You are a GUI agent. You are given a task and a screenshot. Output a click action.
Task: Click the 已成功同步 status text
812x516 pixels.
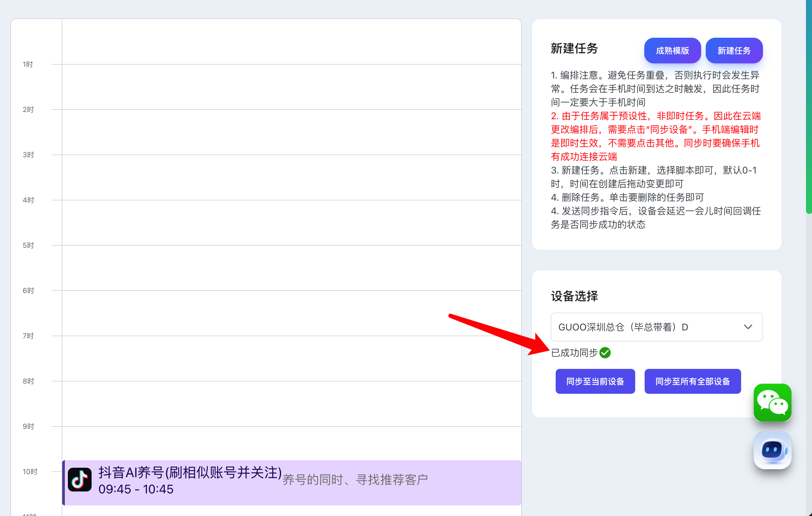pyautogui.click(x=574, y=353)
